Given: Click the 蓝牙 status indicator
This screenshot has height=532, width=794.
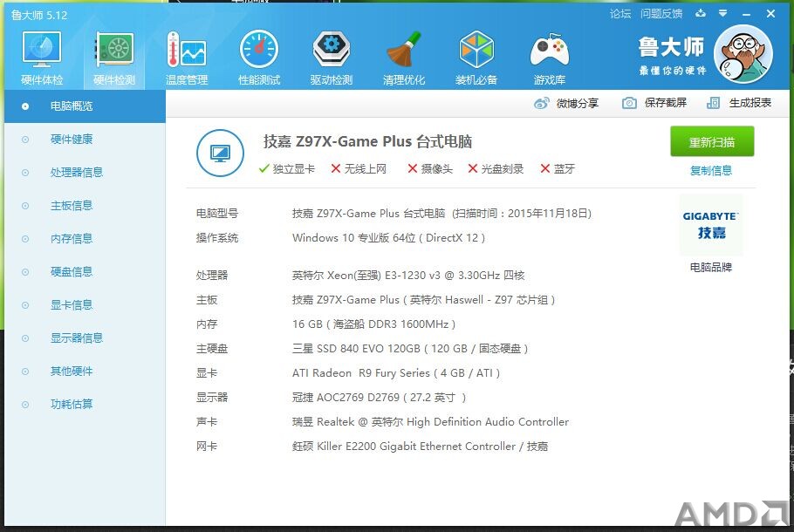Looking at the screenshot, I should click(x=558, y=168).
